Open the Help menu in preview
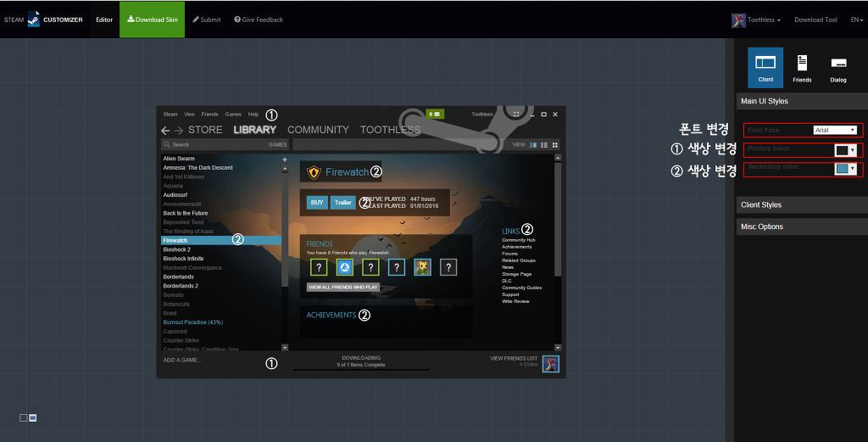The width and height of the screenshot is (868, 442). point(253,114)
